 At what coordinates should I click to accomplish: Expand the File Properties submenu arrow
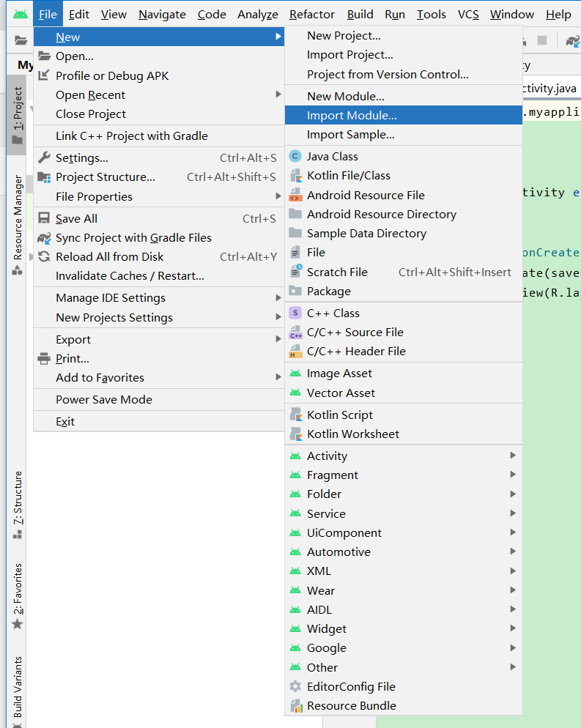[278, 196]
